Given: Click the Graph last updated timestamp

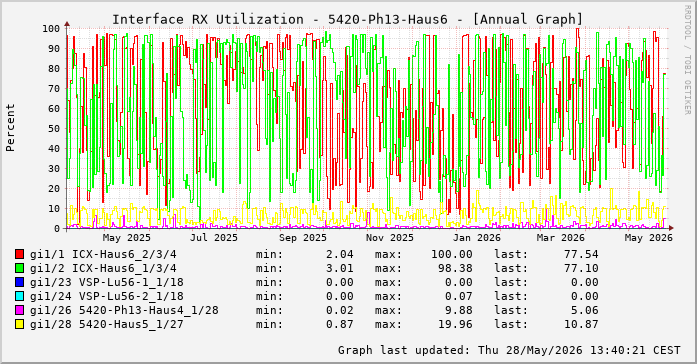Looking at the screenshot, I should click(x=509, y=350).
